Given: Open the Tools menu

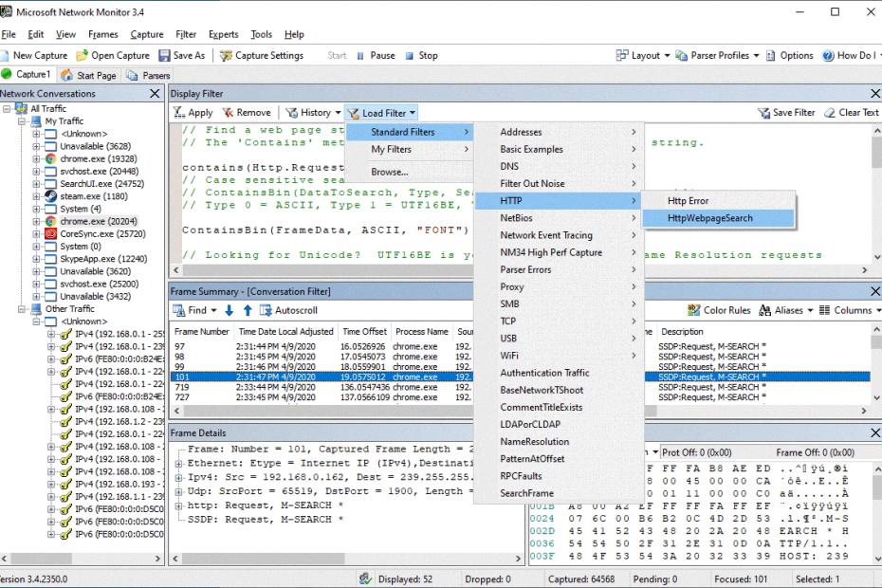Looking at the screenshot, I should coord(261,34).
